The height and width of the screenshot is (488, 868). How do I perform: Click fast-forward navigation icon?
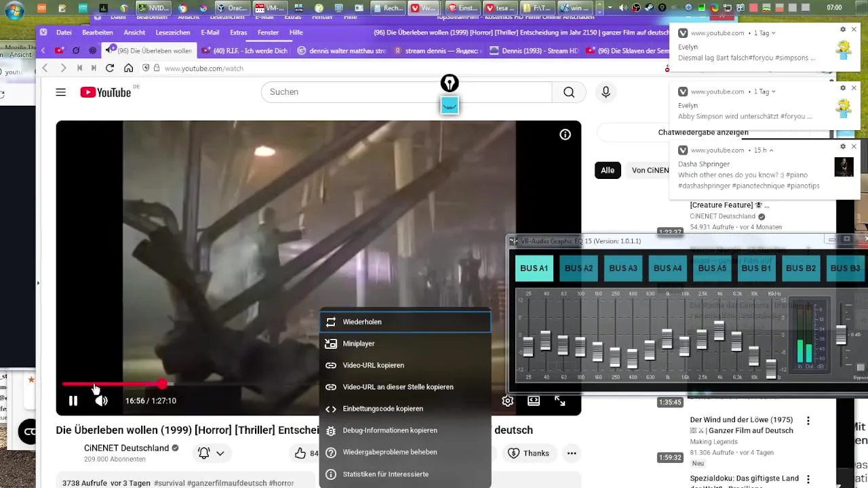coord(94,68)
